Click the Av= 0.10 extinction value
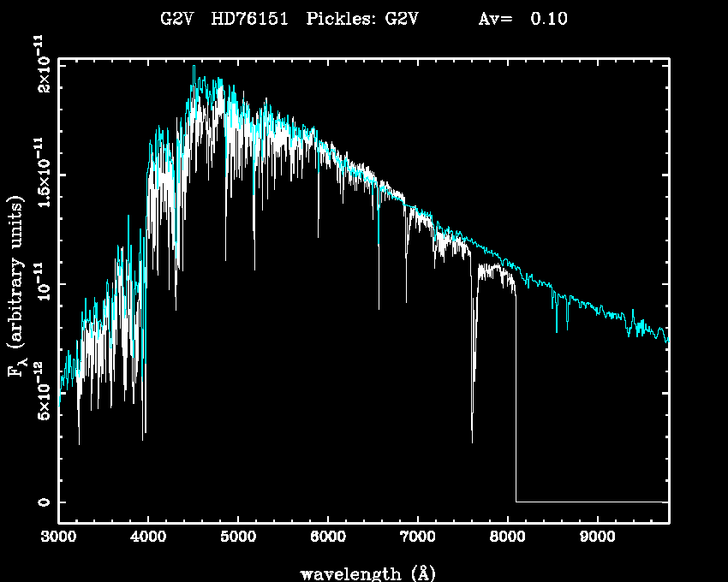728x582 pixels. tap(522, 19)
